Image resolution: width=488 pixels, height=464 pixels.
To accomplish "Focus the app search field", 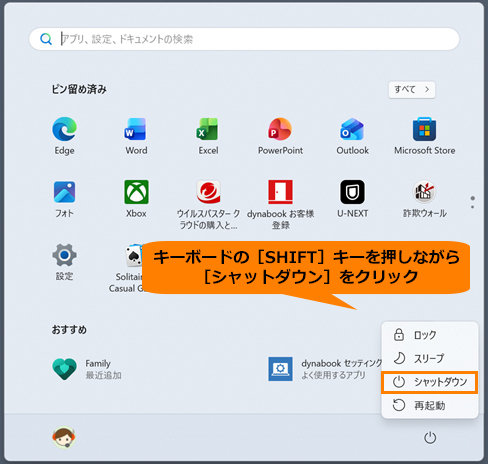I will pos(244,39).
